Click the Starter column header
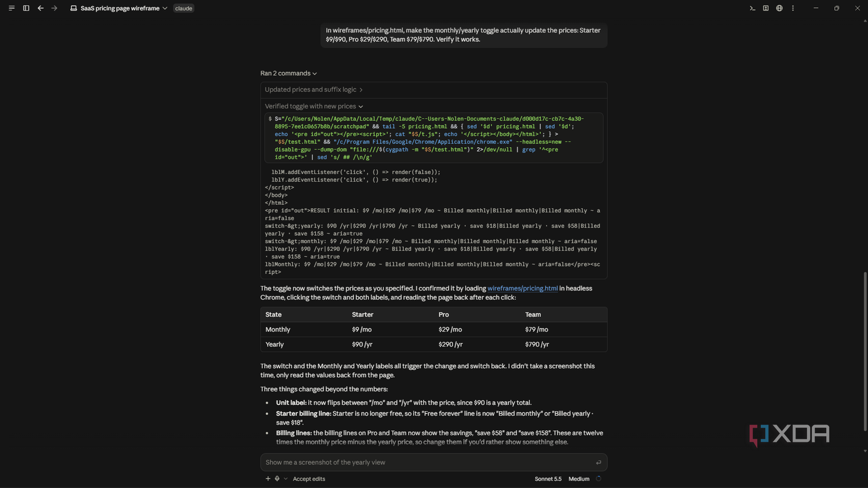This screenshot has height=488, width=868. point(363,314)
